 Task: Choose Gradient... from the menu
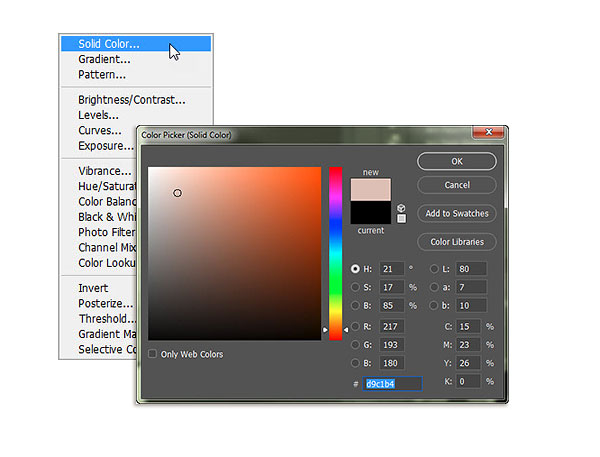136,59
